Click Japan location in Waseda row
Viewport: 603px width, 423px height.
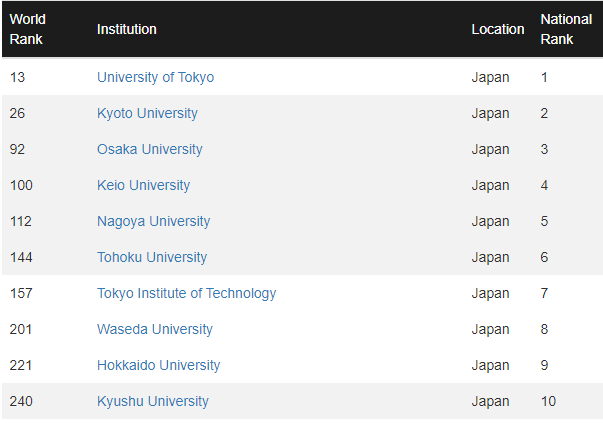tap(490, 329)
